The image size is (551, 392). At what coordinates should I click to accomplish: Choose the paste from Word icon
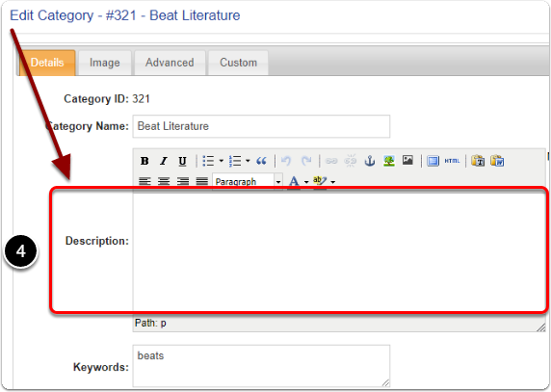[497, 161]
